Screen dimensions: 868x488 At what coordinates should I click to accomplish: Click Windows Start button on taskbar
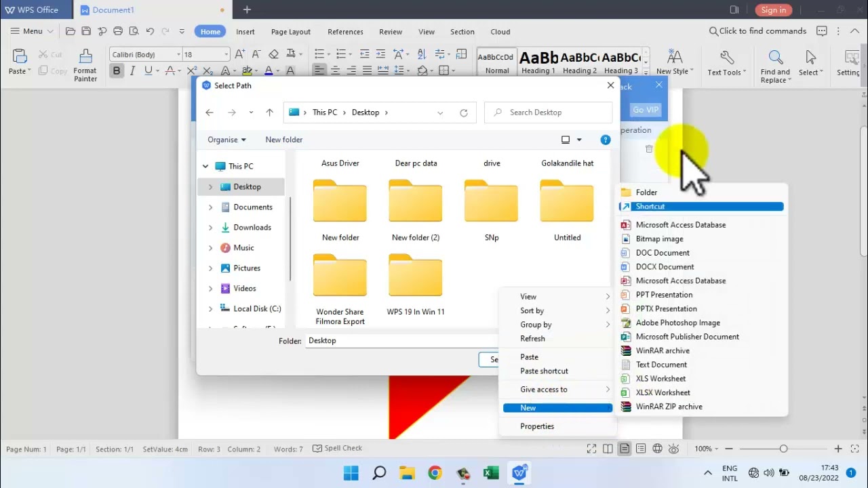(x=351, y=473)
